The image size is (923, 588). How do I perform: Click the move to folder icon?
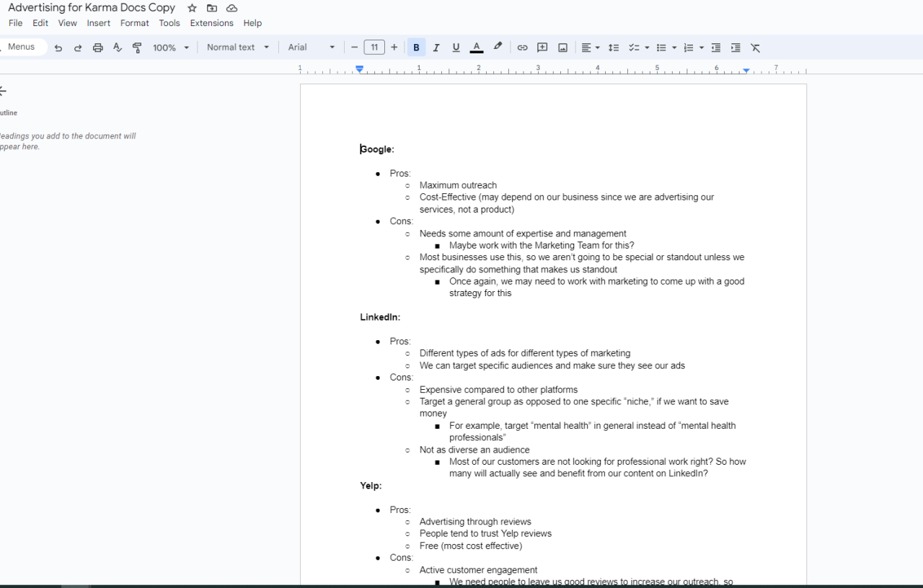(x=212, y=8)
